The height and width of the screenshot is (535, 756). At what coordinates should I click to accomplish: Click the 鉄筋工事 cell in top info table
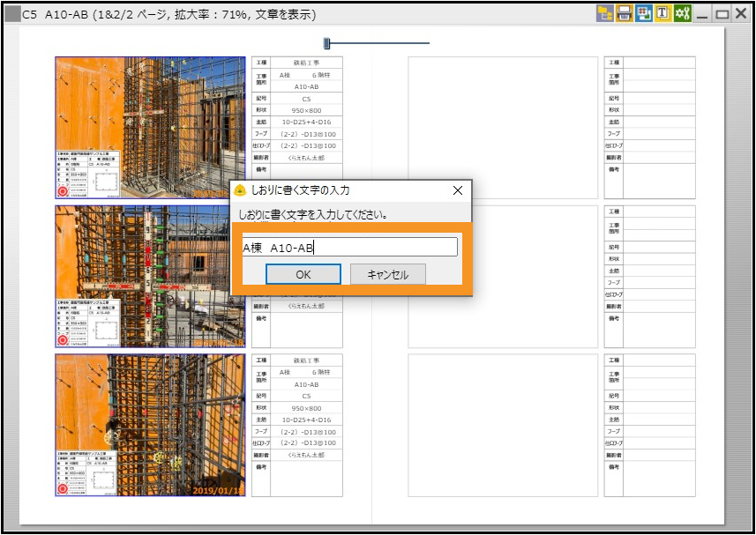pos(306,63)
